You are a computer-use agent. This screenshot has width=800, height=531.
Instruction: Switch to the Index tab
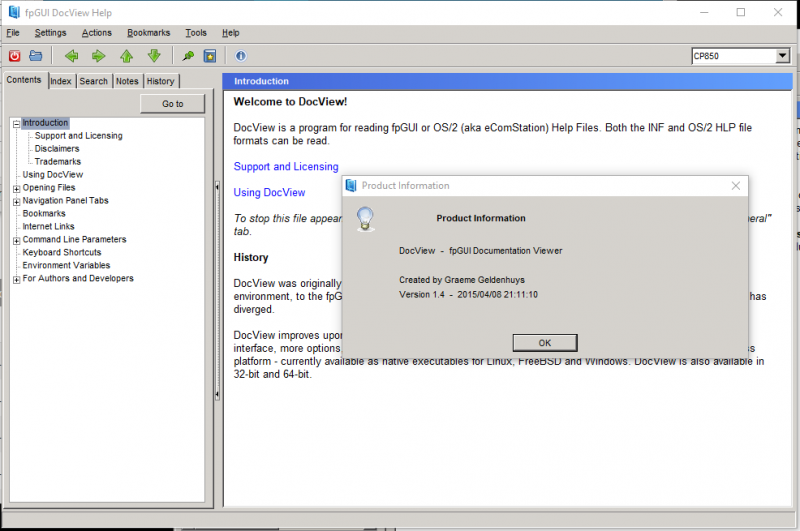(x=61, y=81)
